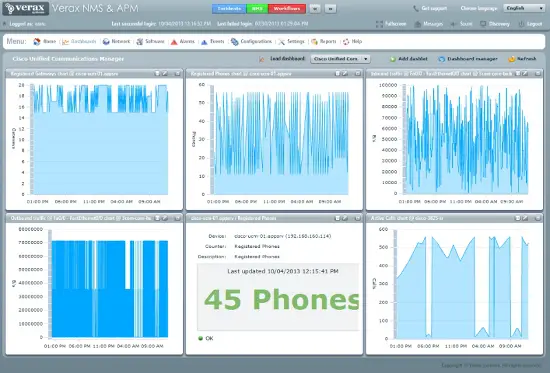Screen dimensions: 550x373
Task: Collapse the Inbound traffic chart dashlet
Action: (x=538, y=73)
